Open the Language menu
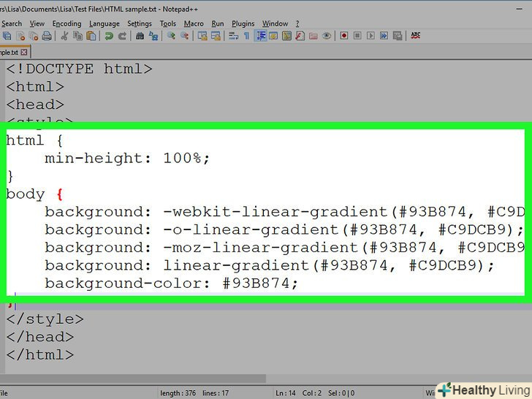The image size is (532, 399). (104, 23)
